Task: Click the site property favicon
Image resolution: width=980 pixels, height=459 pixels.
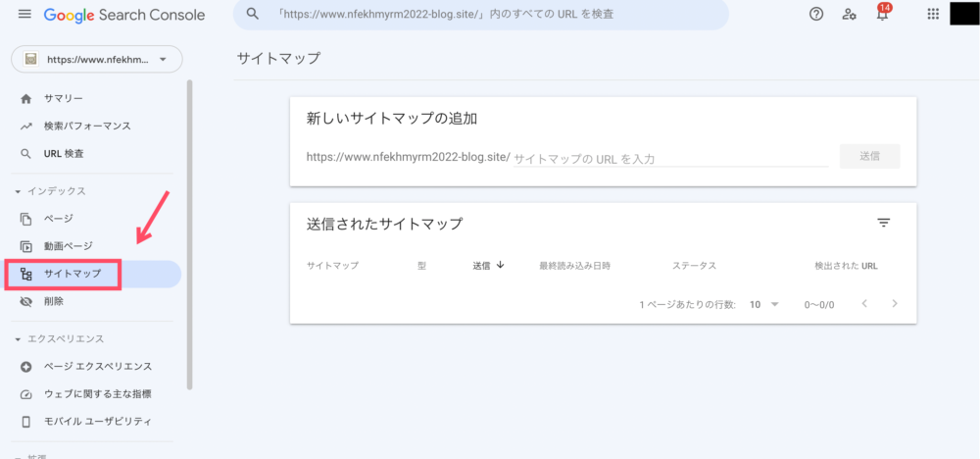Action: (30, 60)
